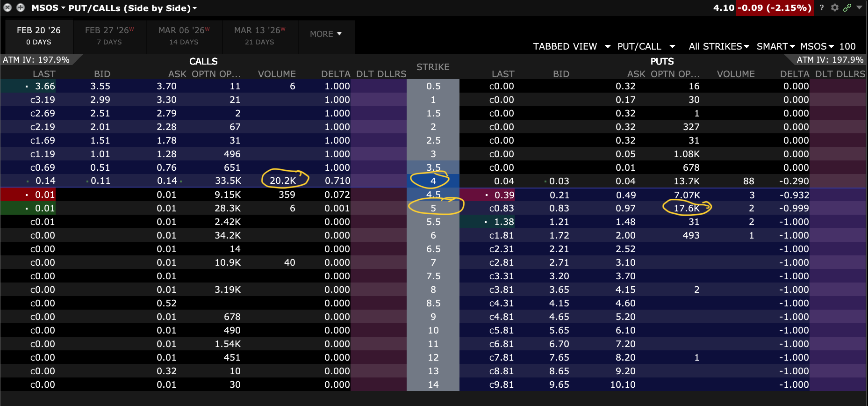The image size is (868, 406).
Task: Click the red -0.09 (-2.15%) change box
Action: tap(775, 8)
